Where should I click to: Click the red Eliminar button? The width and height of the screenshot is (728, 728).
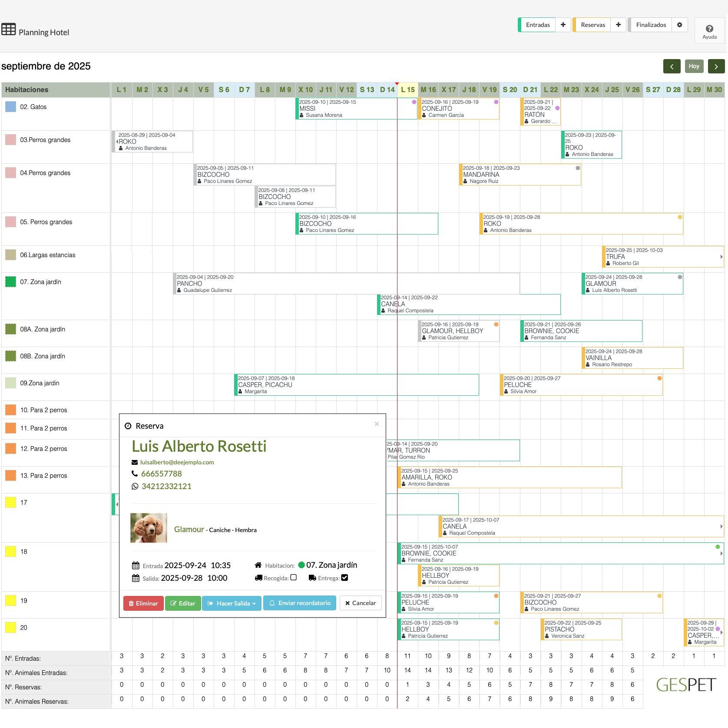[143, 603]
